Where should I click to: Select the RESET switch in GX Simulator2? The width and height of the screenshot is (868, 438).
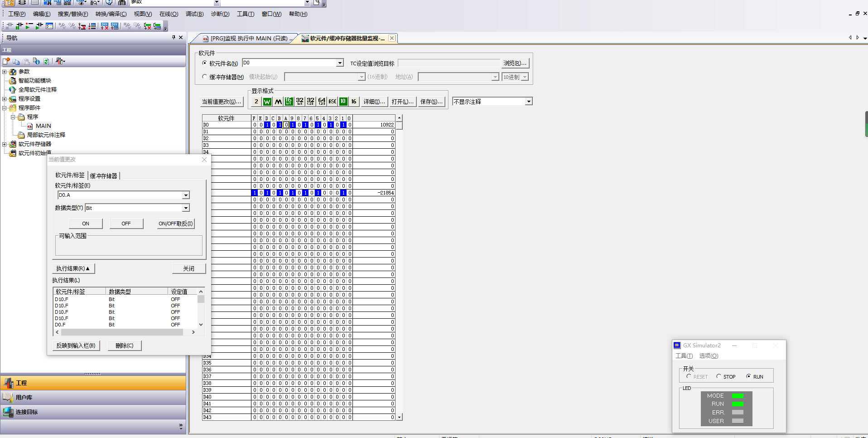tap(689, 376)
